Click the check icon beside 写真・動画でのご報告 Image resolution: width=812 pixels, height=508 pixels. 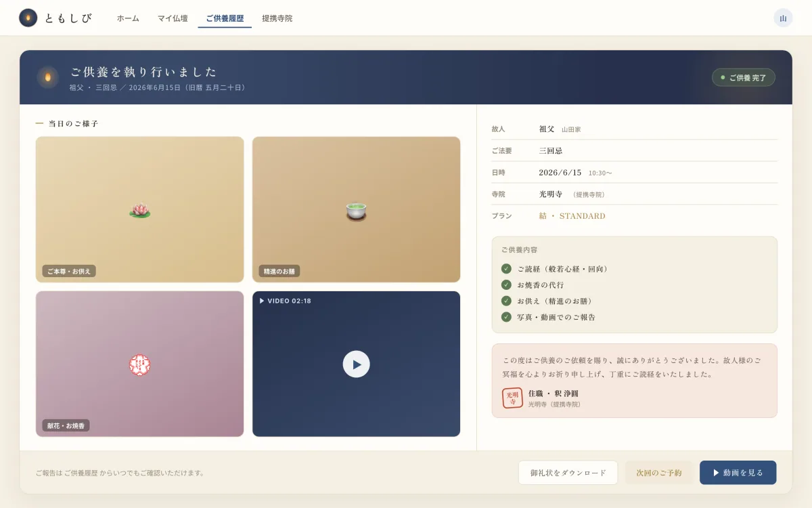coord(506,317)
